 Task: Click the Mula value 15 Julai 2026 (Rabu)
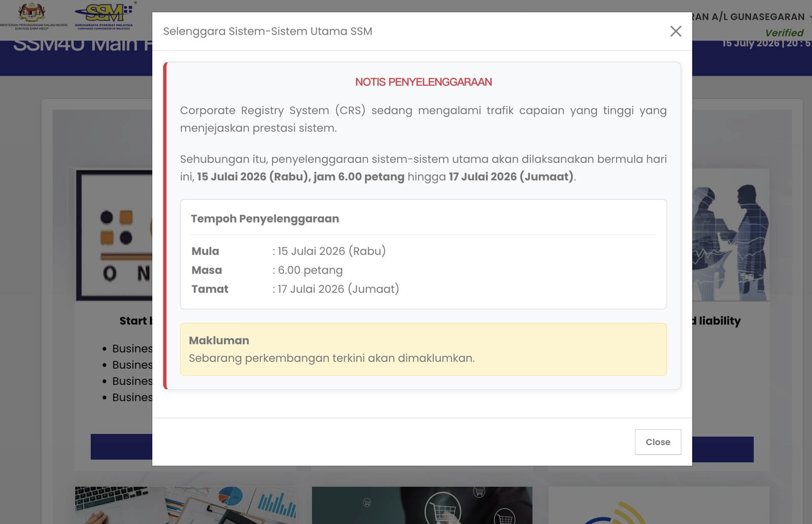[x=331, y=251]
